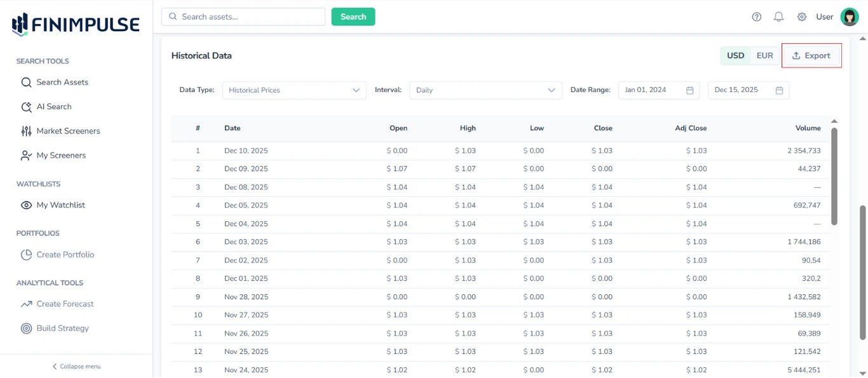Select USD currency display
Image resolution: width=868 pixels, height=378 pixels.
click(735, 55)
